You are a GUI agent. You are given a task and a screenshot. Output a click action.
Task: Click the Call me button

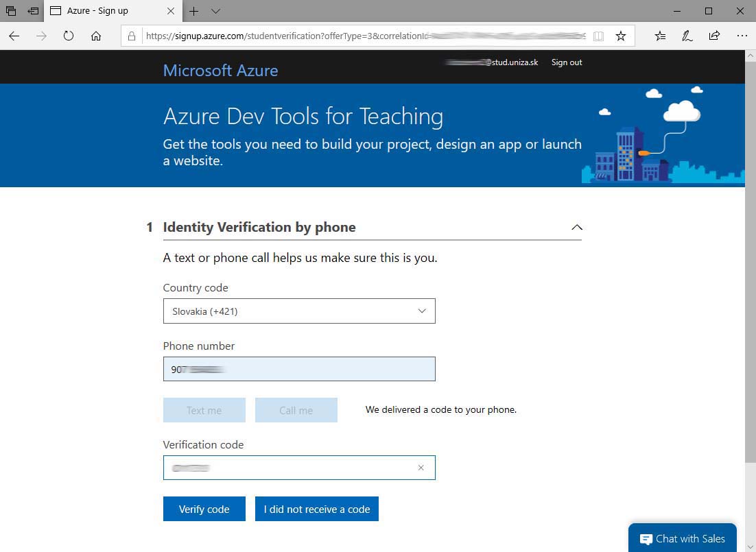click(x=296, y=410)
